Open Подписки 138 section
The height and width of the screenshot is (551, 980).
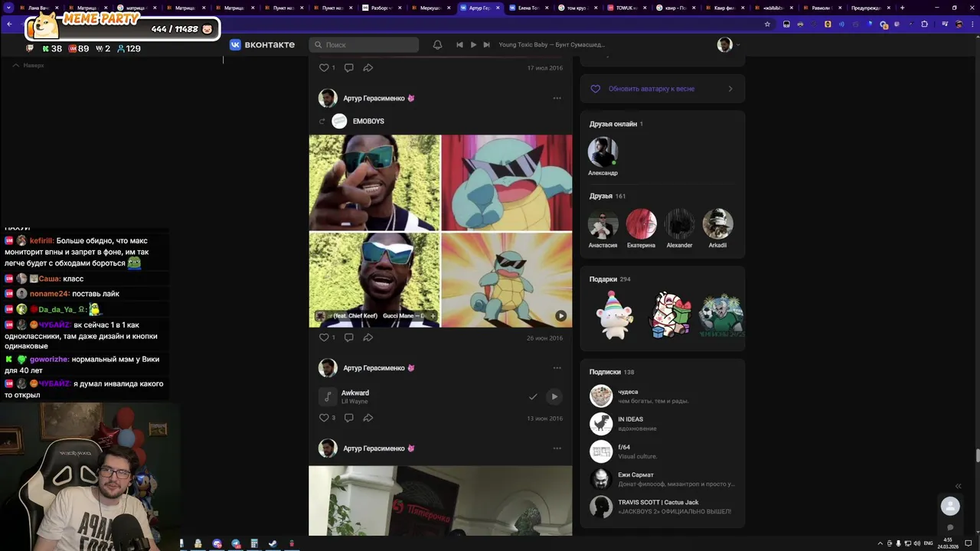click(612, 372)
